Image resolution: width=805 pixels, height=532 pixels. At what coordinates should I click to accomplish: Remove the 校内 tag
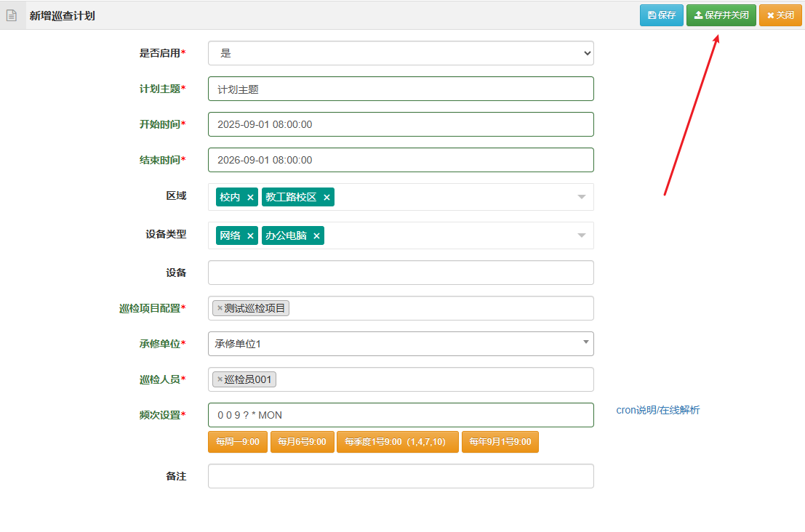(x=251, y=198)
